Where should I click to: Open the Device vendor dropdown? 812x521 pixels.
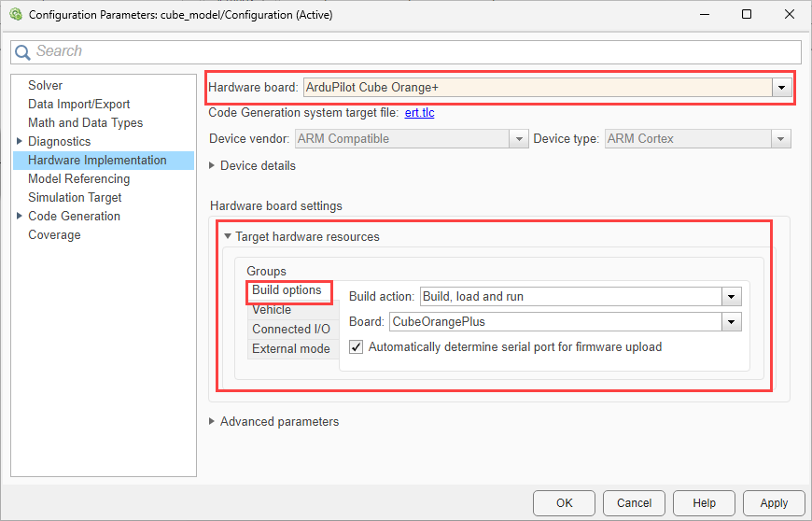click(518, 139)
